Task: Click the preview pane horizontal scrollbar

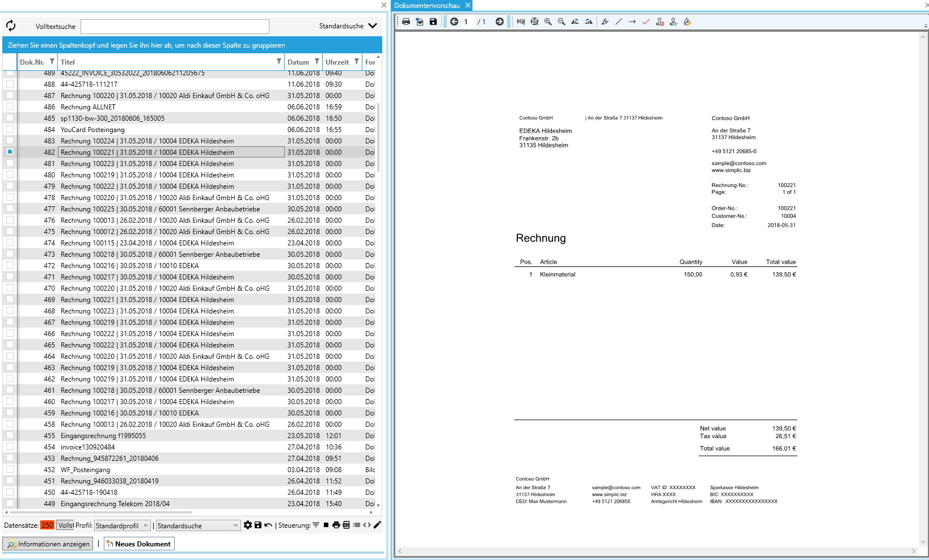Action: pos(657,551)
